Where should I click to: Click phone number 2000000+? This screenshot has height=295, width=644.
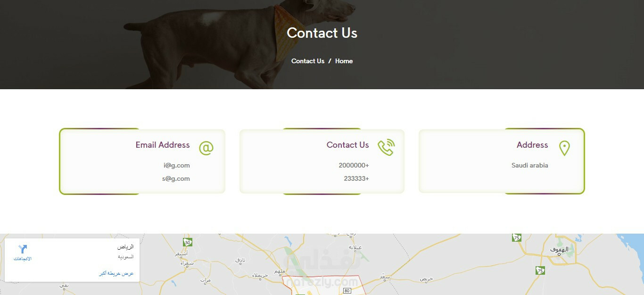[354, 165]
